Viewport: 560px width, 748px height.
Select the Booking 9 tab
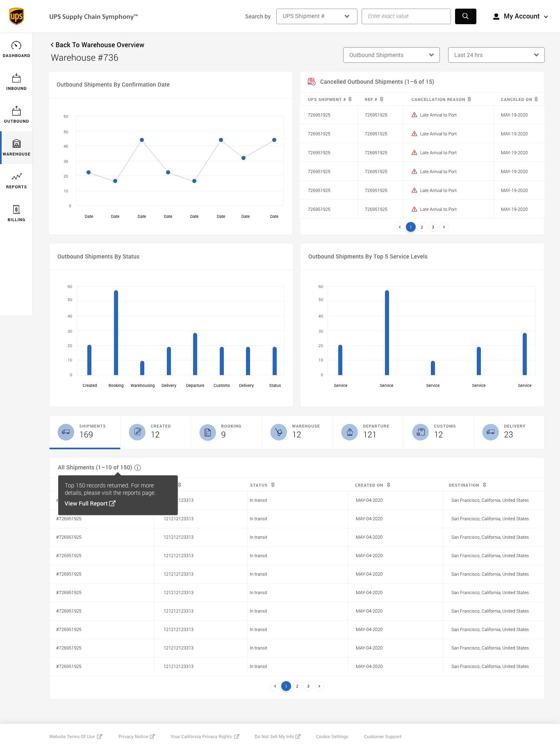227,432
